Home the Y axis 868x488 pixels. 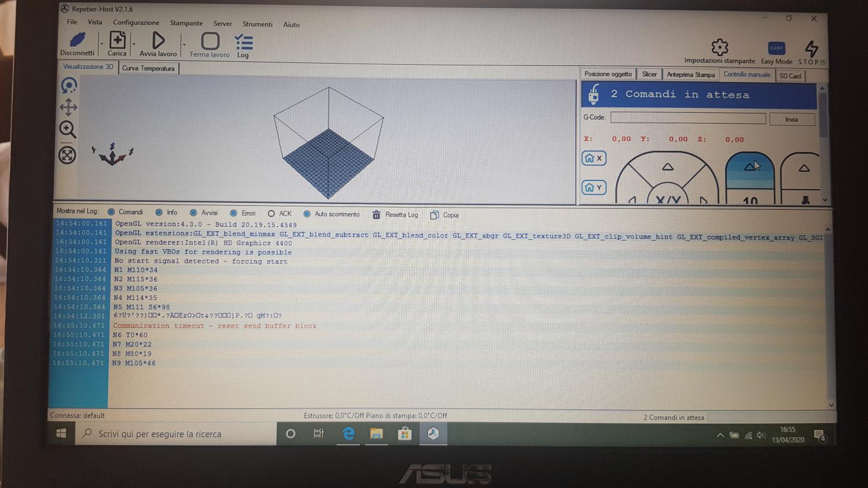(594, 187)
